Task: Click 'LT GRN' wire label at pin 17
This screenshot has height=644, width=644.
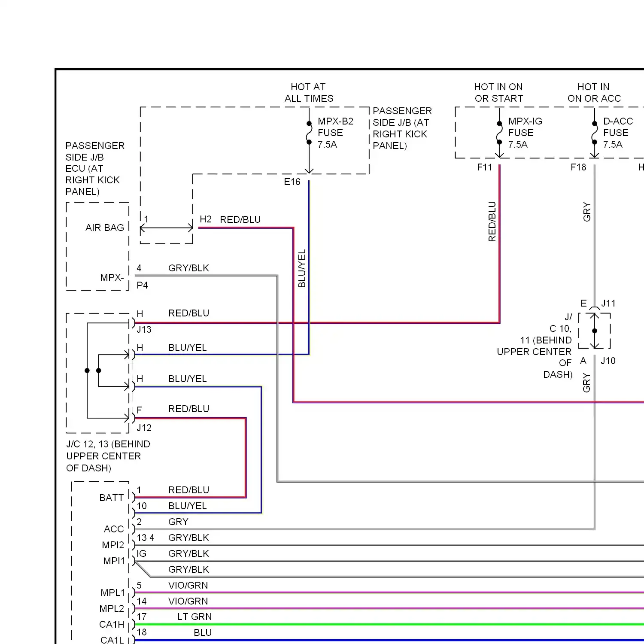Action: tap(194, 617)
